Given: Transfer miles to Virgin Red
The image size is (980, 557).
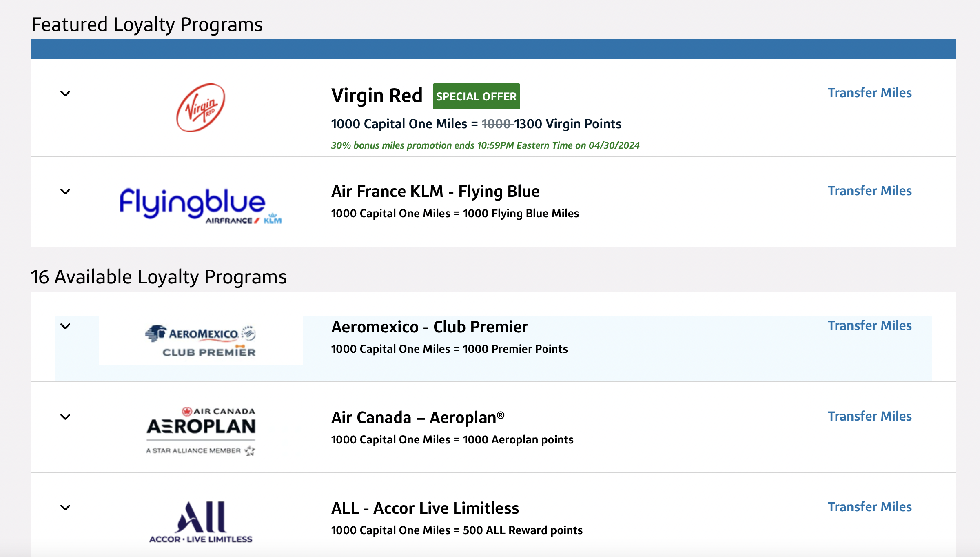Looking at the screenshot, I should [x=869, y=93].
